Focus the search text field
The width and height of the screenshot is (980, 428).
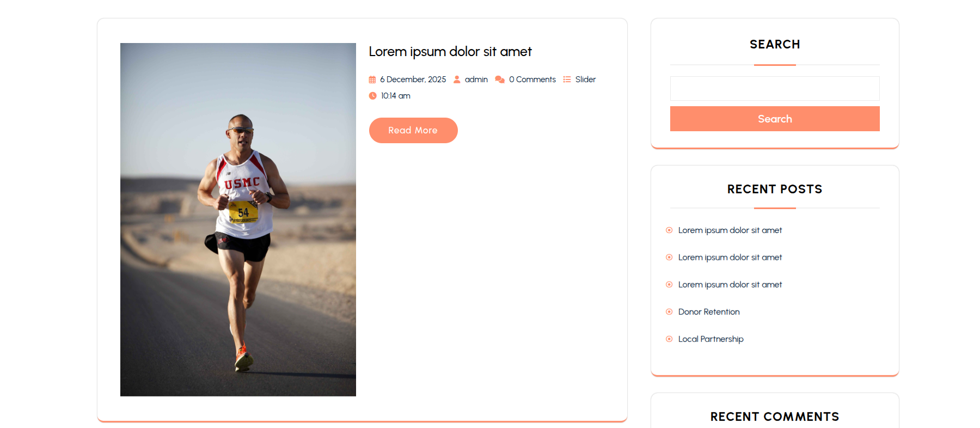tap(775, 88)
